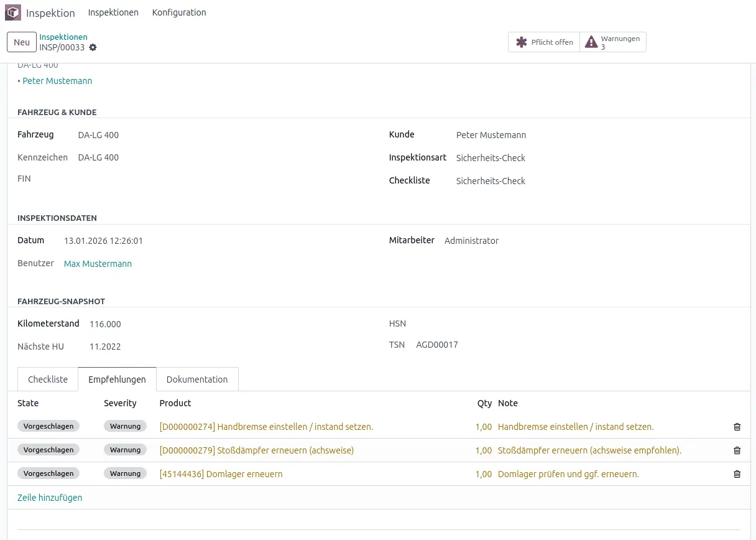Click the Pflicht offen asterisk button
The width and height of the screenshot is (756, 540).
tap(544, 42)
